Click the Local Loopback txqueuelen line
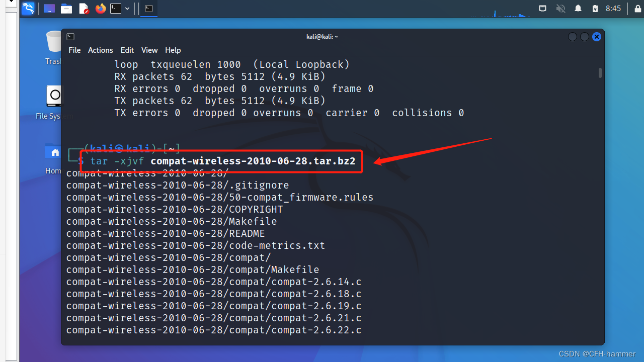 point(232,64)
